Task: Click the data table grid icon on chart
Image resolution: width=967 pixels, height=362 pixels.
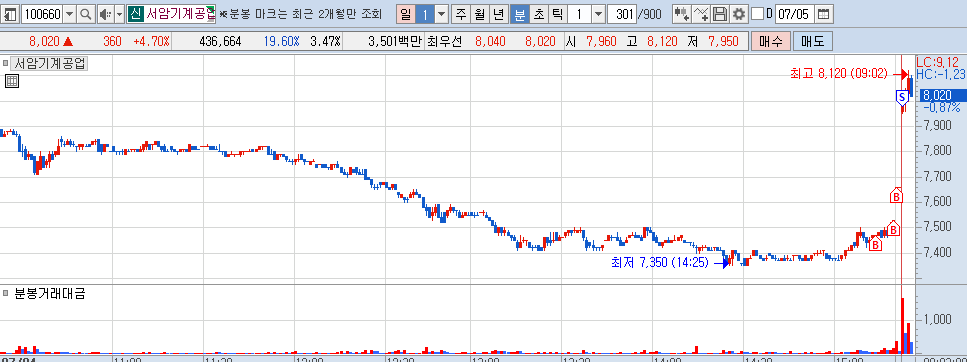Action: click(12, 81)
